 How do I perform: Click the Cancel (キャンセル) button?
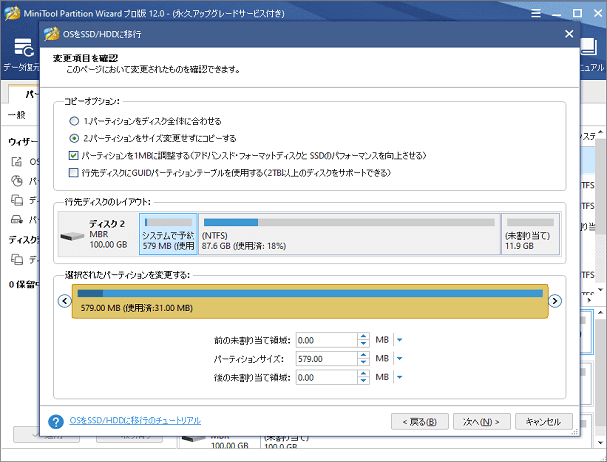click(544, 422)
